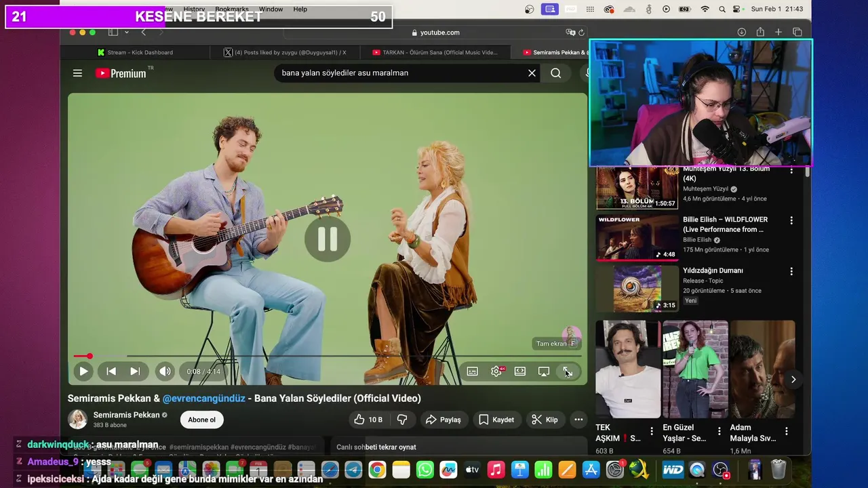
Task: Toggle subtitles in the player
Action: tap(473, 371)
